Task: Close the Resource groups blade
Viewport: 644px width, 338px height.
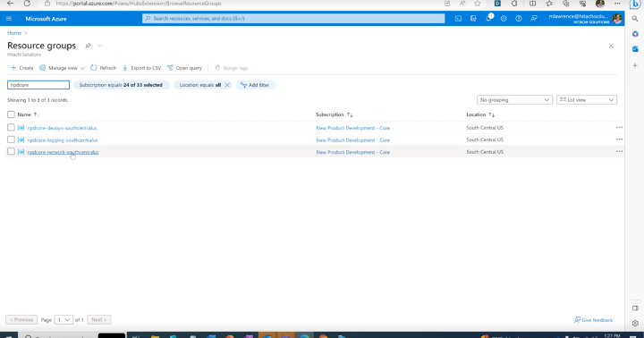Action: [x=611, y=46]
